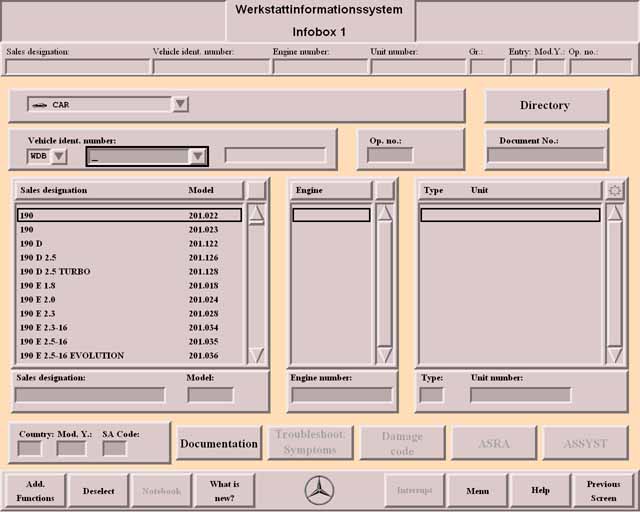This screenshot has width=640, height=512.
Task: Click the Type Unit column header
Action: coord(510,190)
